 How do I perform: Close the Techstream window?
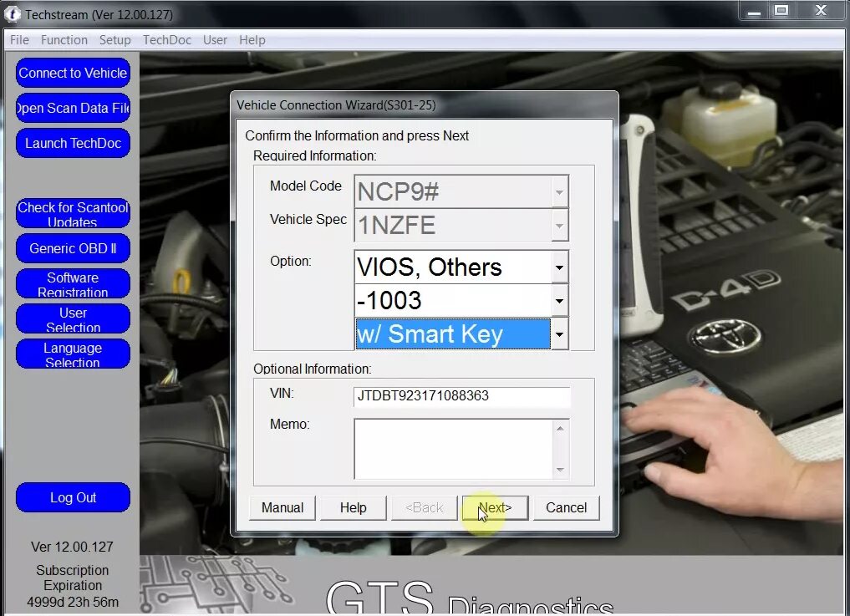click(821, 11)
